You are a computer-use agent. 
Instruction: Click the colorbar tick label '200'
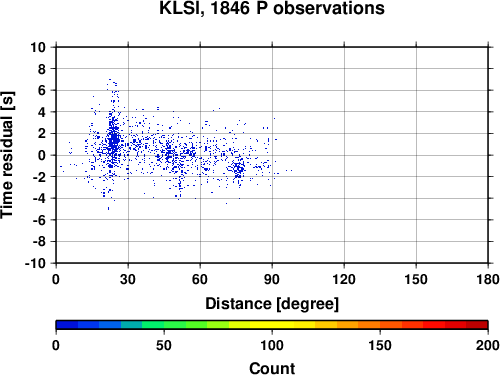tap(488, 345)
